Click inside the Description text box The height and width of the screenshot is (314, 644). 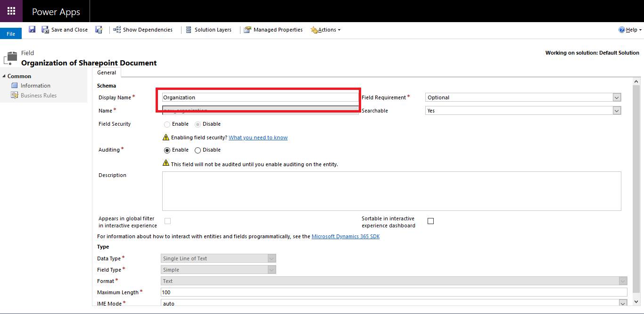click(x=391, y=191)
